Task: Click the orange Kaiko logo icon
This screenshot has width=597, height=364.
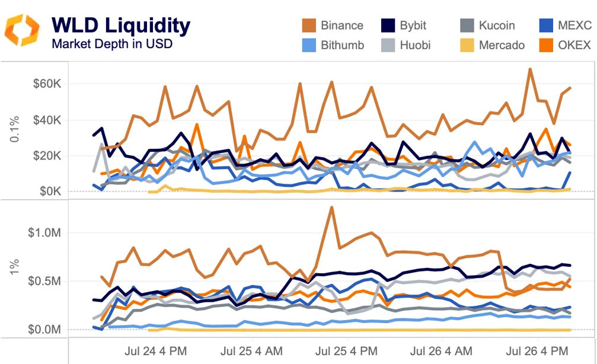Action: click(22, 30)
